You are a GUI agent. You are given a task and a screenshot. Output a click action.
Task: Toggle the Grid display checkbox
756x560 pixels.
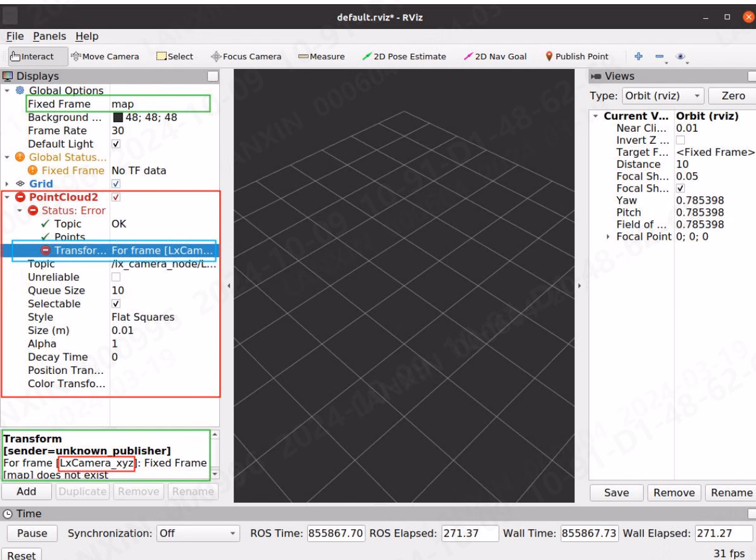coord(116,184)
